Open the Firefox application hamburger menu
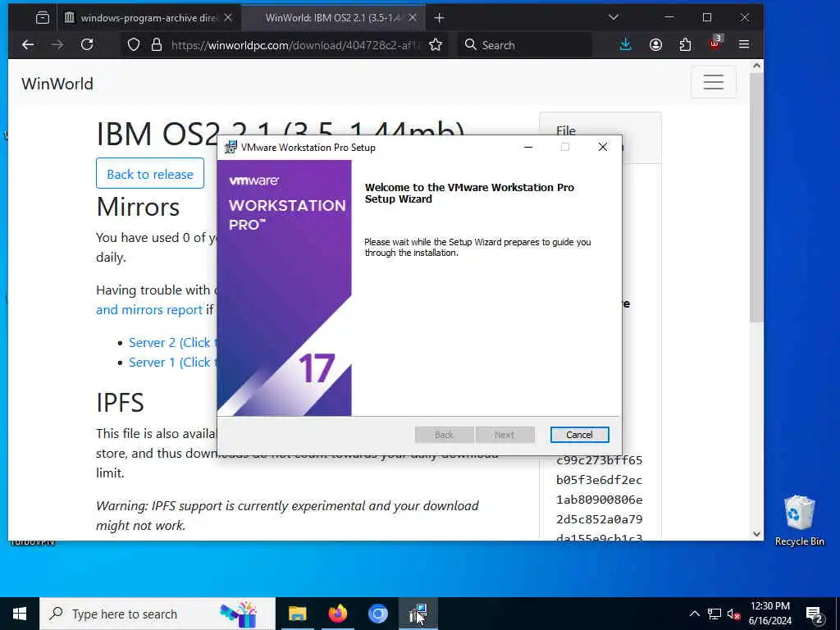 tap(744, 45)
